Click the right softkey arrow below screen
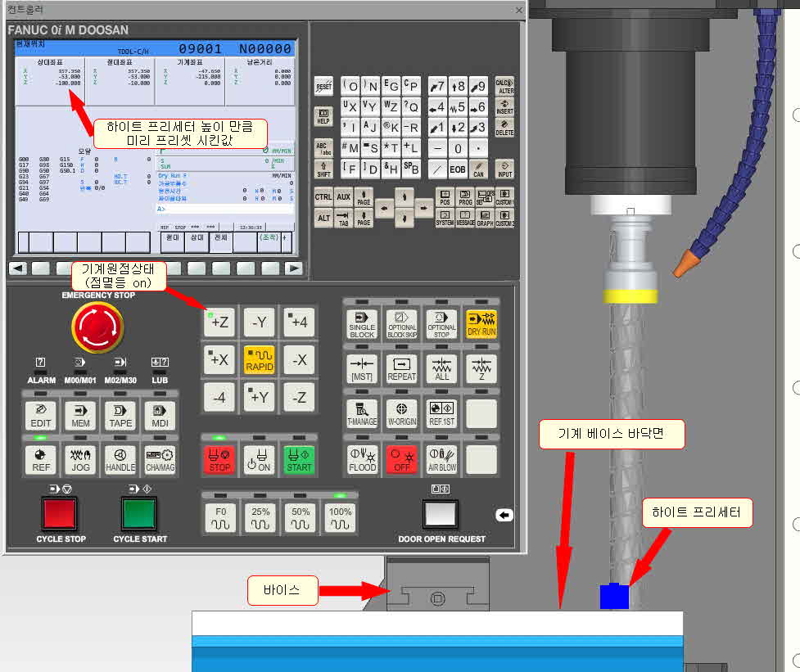 pos(293,268)
